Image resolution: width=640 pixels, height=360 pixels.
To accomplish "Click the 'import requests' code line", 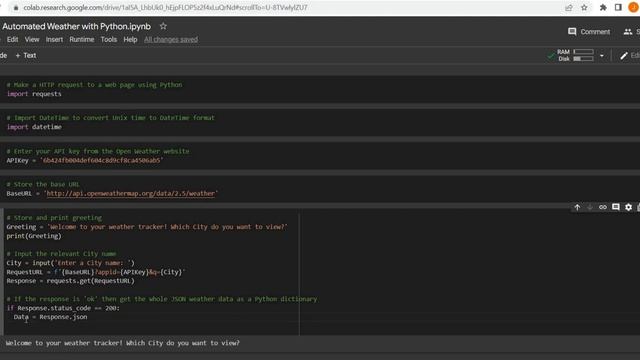I will 34,94.
